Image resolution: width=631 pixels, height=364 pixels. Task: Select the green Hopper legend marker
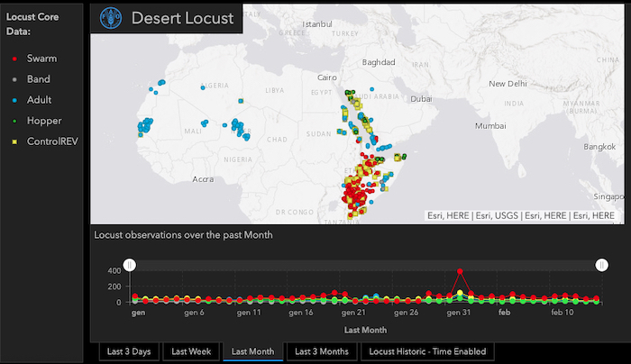click(12, 121)
